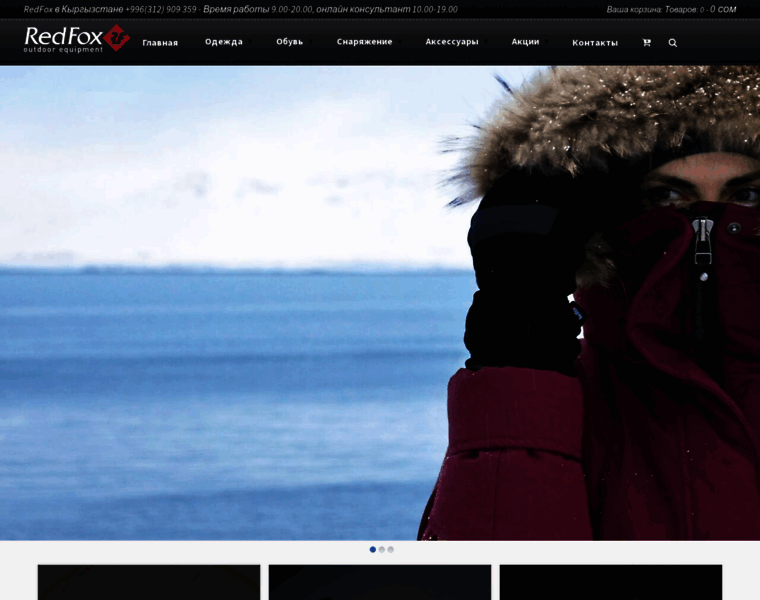Switch to the third slide dot
Screen dimensions: 760x600
[x=391, y=549]
